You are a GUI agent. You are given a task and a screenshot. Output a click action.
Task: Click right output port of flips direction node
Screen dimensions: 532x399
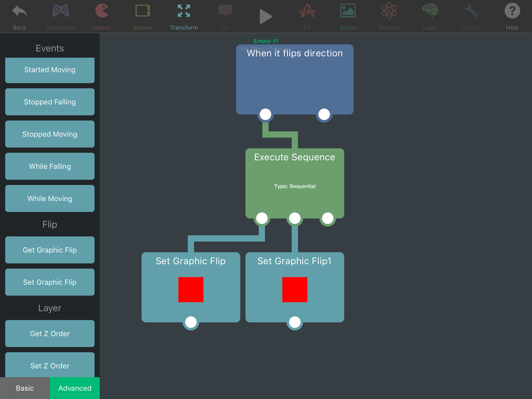click(324, 114)
